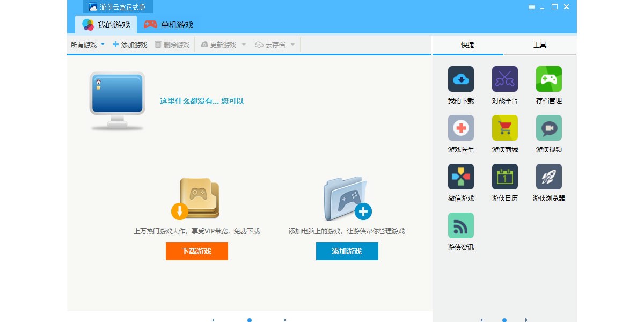Image resolution: width=644 pixels, height=322 pixels.
Task: Go to next page in shortcuts panel
Action: [526, 320]
